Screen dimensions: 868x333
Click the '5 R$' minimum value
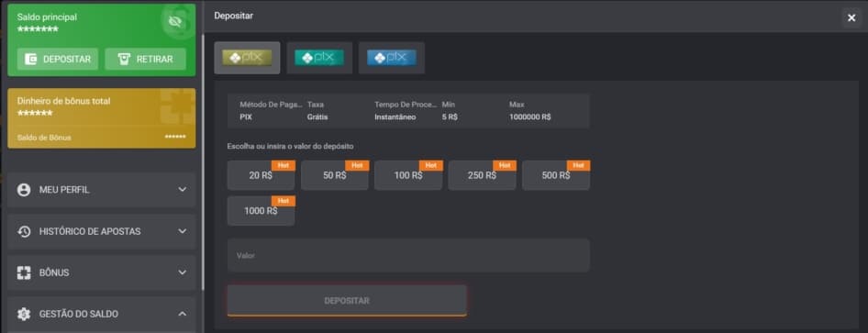450,117
